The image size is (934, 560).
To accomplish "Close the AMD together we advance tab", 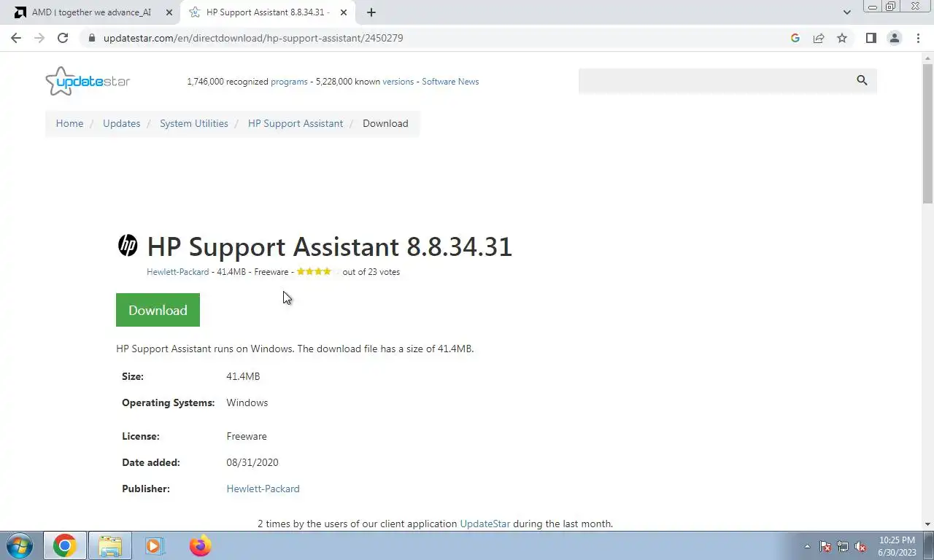I will [169, 12].
